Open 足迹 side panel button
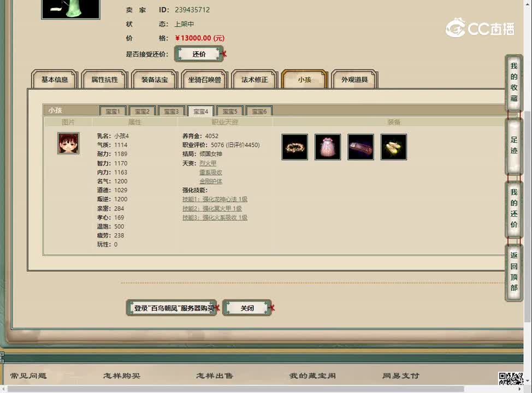The image size is (532, 393). click(x=513, y=145)
